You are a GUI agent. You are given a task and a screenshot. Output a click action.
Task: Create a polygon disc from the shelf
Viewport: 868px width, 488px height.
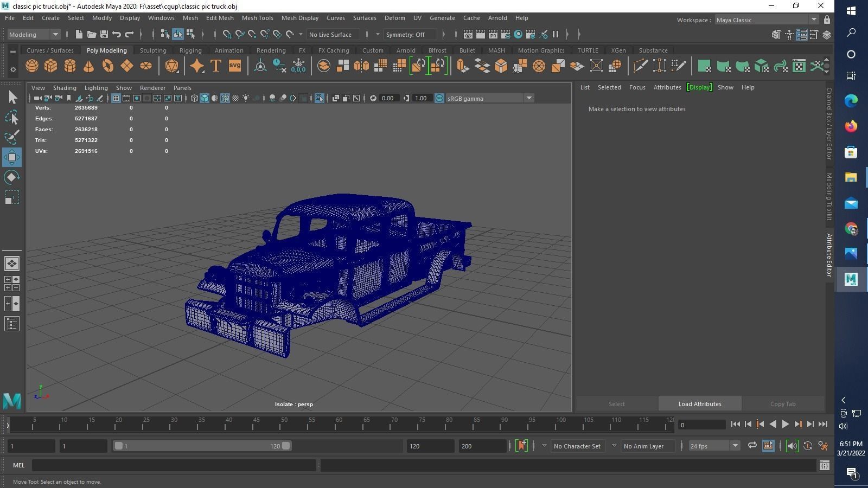tap(146, 66)
